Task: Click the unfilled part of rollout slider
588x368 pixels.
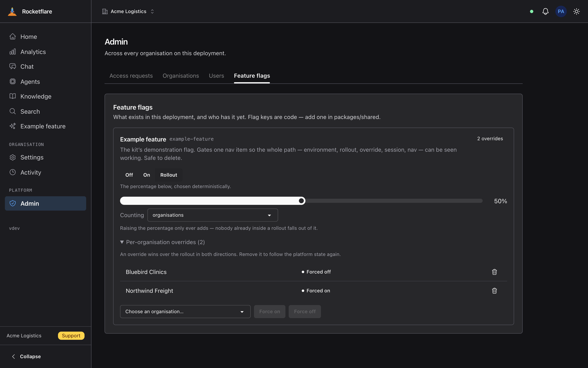Action: pos(394,201)
